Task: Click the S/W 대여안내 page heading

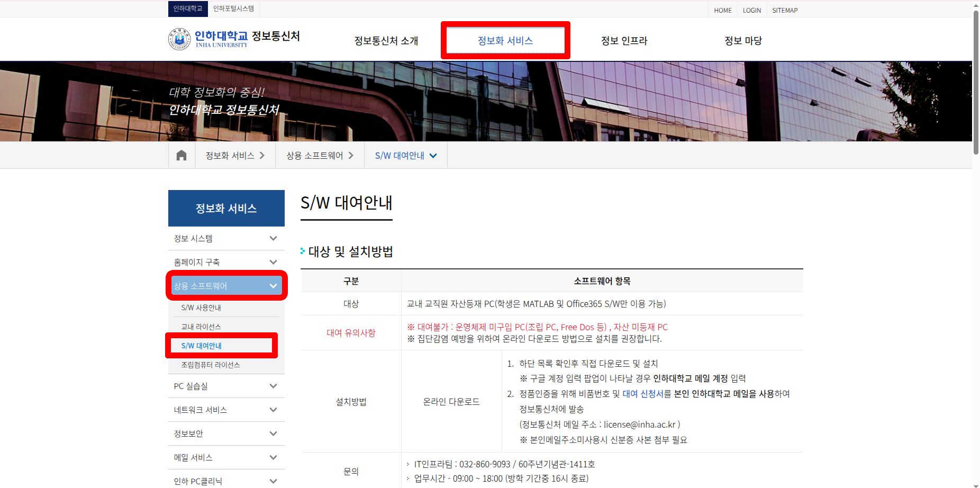Action: click(347, 203)
